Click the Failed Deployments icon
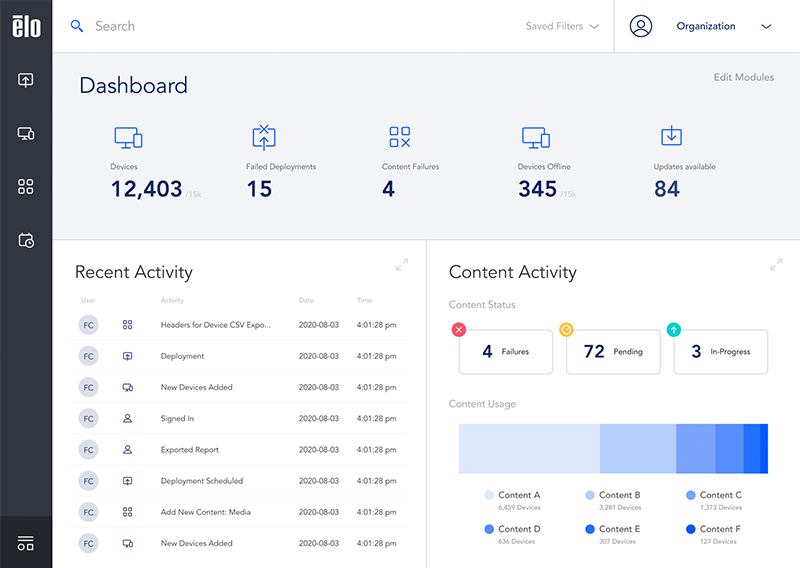The height and width of the screenshot is (568, 800). pos(263,138)
